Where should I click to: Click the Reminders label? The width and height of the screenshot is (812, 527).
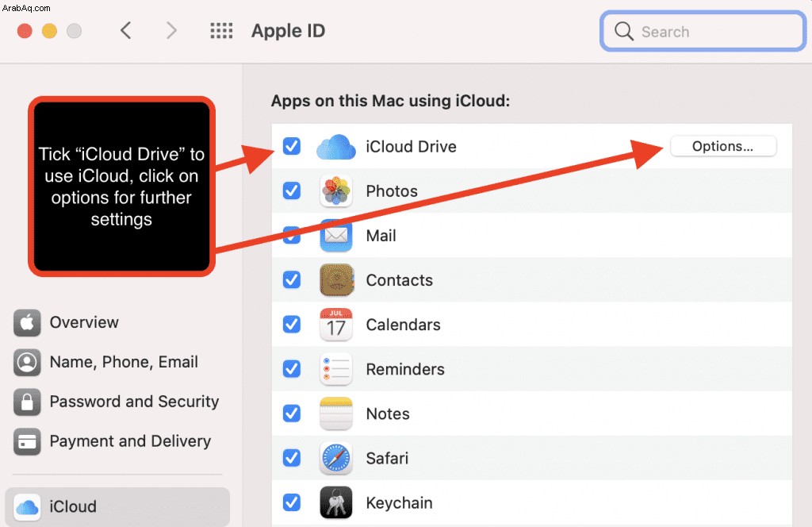(x=405, y=370)
